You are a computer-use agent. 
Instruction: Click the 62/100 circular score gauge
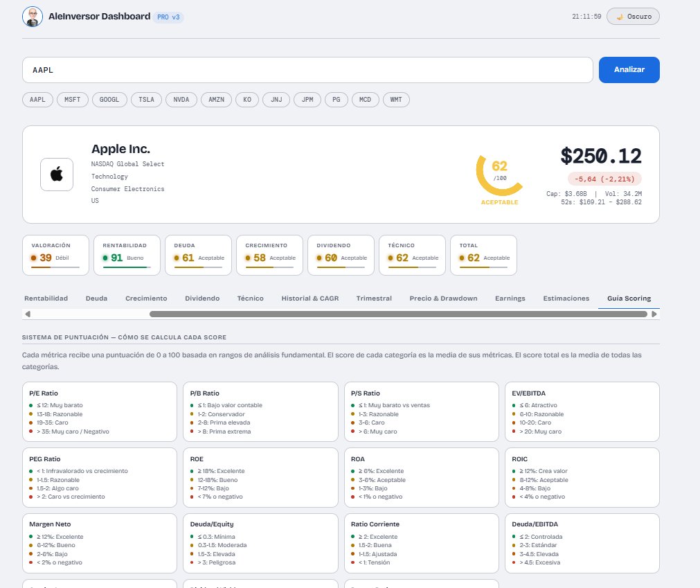499,175
